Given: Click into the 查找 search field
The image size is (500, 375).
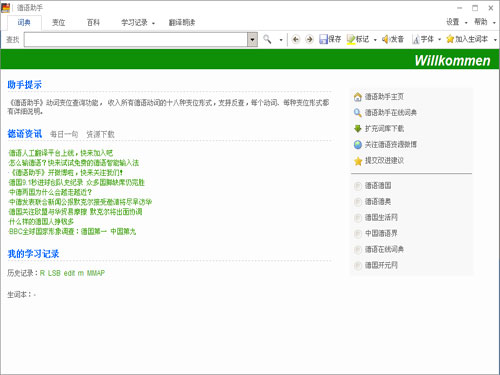Looking at the screenshot, I should coord(136,40).
